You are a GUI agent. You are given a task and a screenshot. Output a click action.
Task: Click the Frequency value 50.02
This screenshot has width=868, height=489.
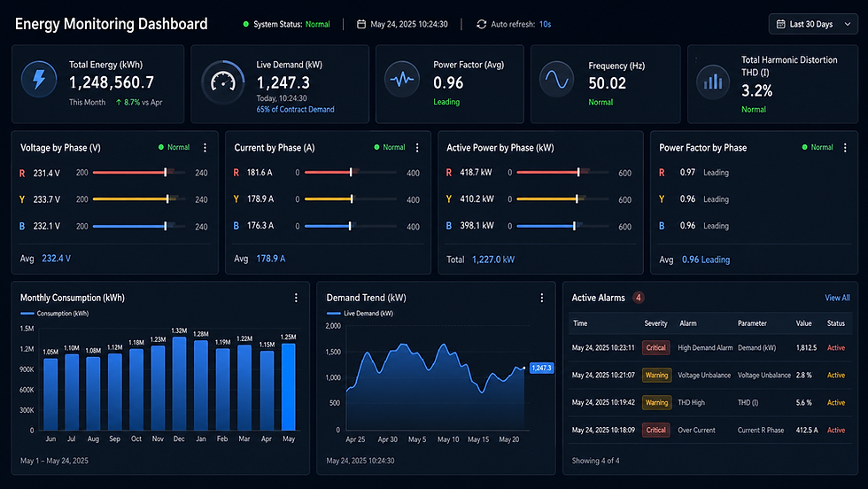point(608,83)
